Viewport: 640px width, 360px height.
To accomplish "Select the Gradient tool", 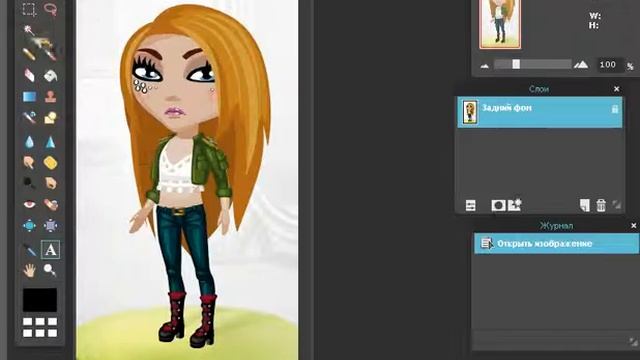I will click(29, 97).
